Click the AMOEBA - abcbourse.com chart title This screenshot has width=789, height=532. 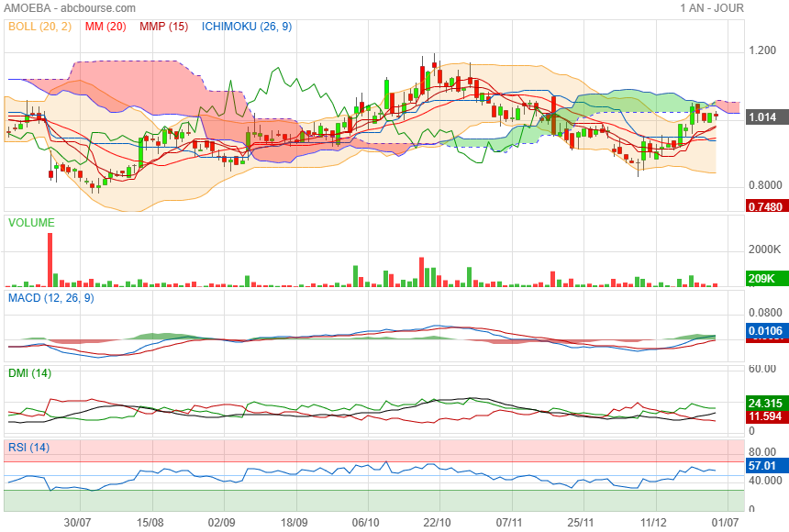(x=70, y=8)
